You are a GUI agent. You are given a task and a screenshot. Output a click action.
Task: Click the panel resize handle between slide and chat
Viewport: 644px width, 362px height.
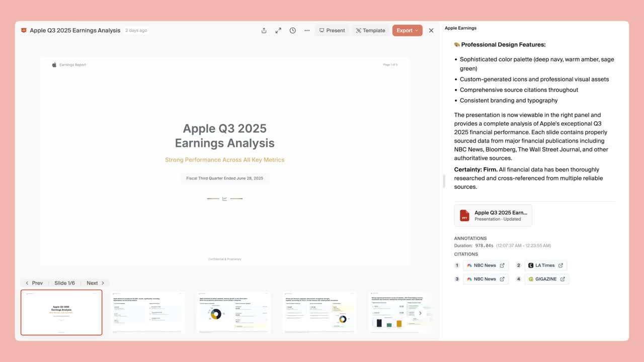(x=444, y=181)
